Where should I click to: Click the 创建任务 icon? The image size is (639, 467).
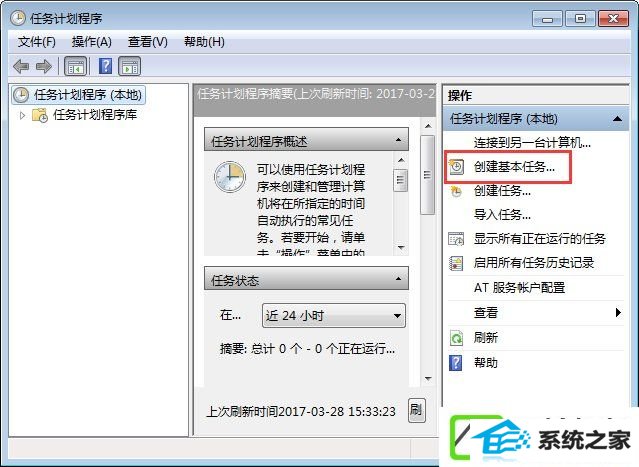pos(456,191)
